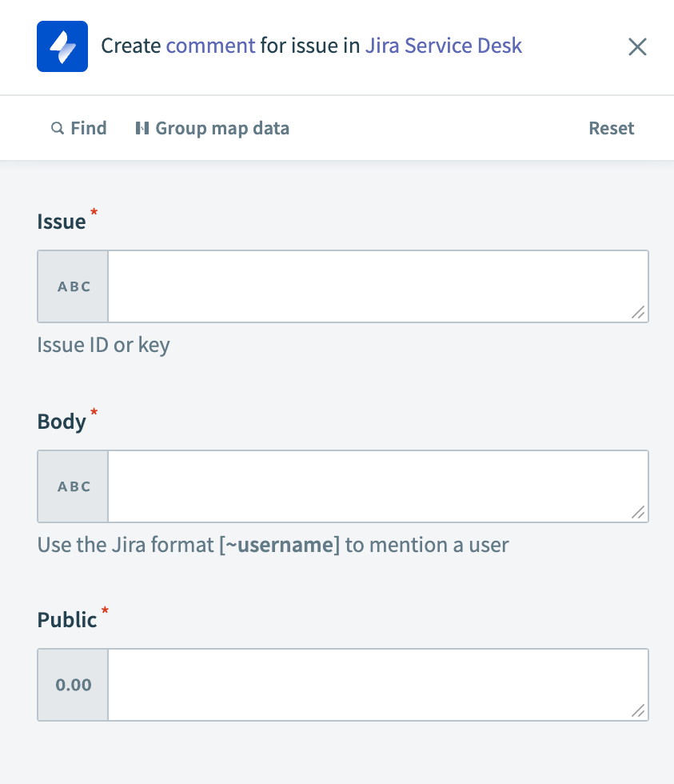Viewport: 674px width, 784px height.
Task: Select the ABC type icon on Body field
Action: point(72,486)
